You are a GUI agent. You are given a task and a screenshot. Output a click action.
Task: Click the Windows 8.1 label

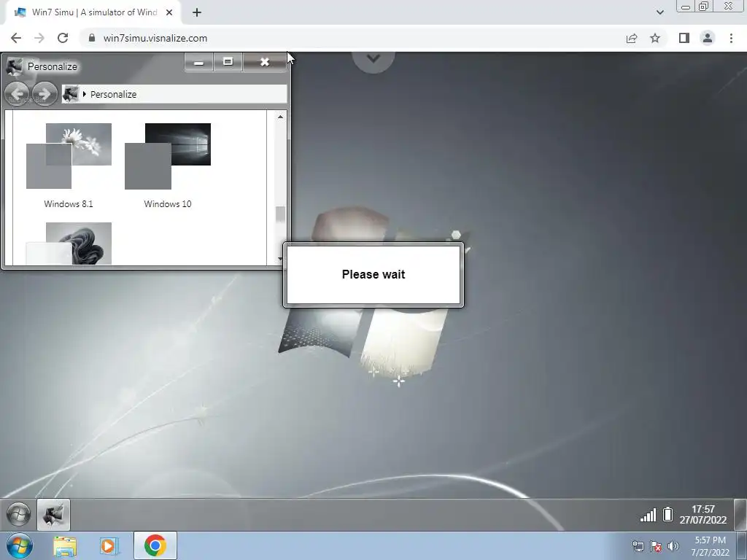(x=69, y=204)
